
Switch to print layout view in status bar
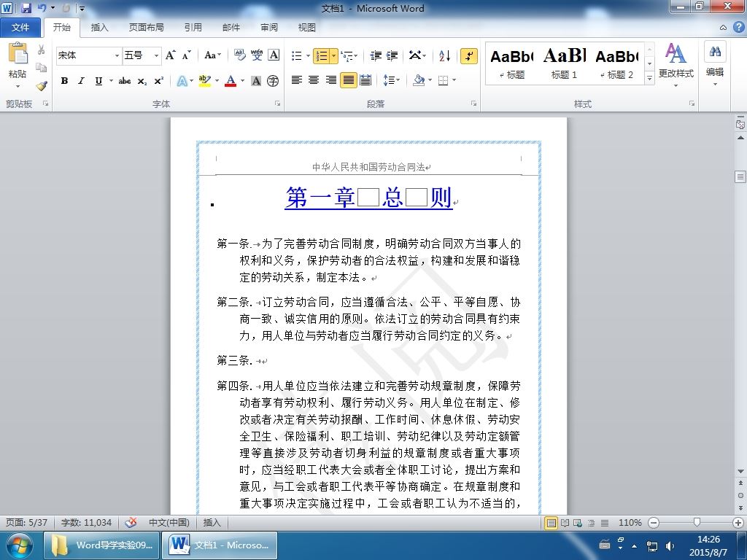point(551,523)
